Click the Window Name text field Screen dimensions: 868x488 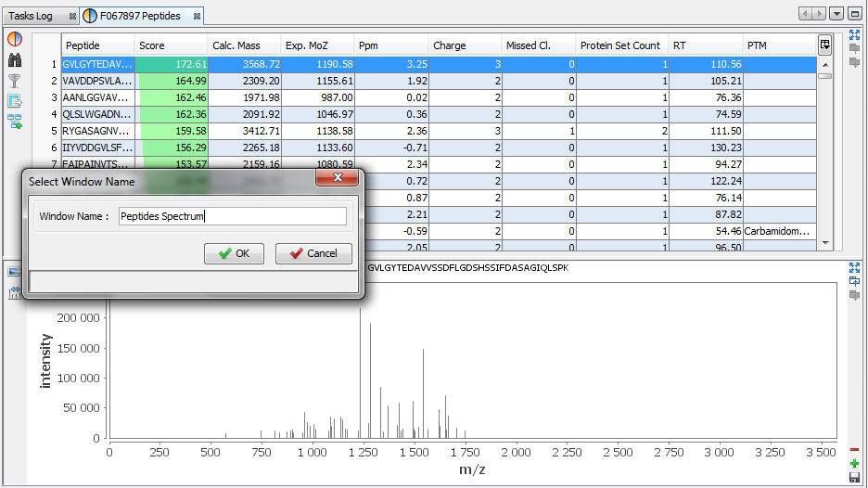pyautogui.click(x=232, y=216)
